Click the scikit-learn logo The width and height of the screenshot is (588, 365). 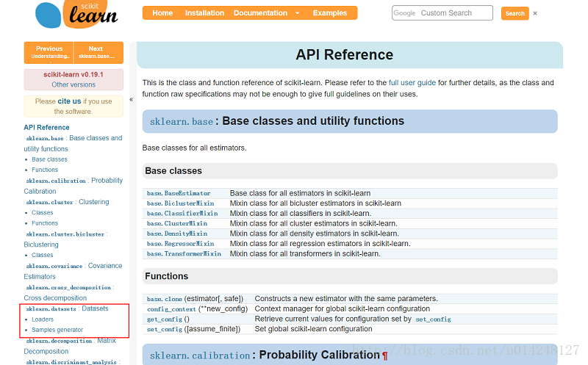click(76, 16)
